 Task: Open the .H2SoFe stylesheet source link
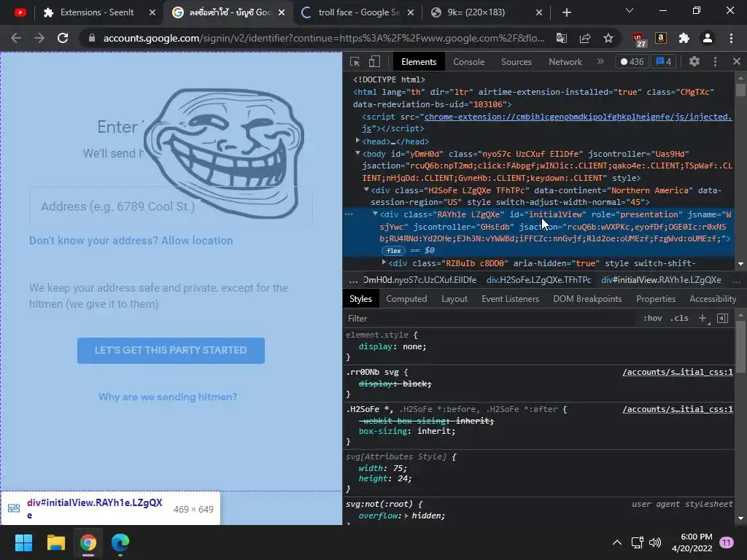678,409
